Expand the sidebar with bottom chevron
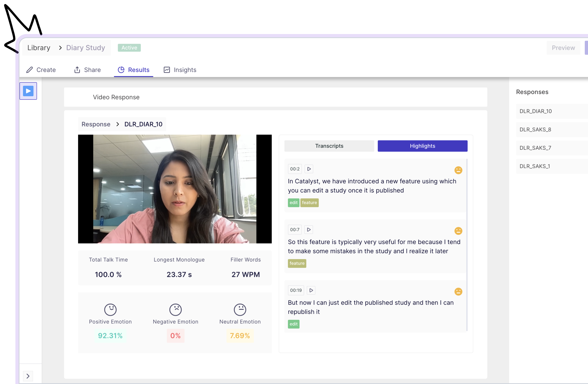 pyautogui.click(x=28, y=376)
